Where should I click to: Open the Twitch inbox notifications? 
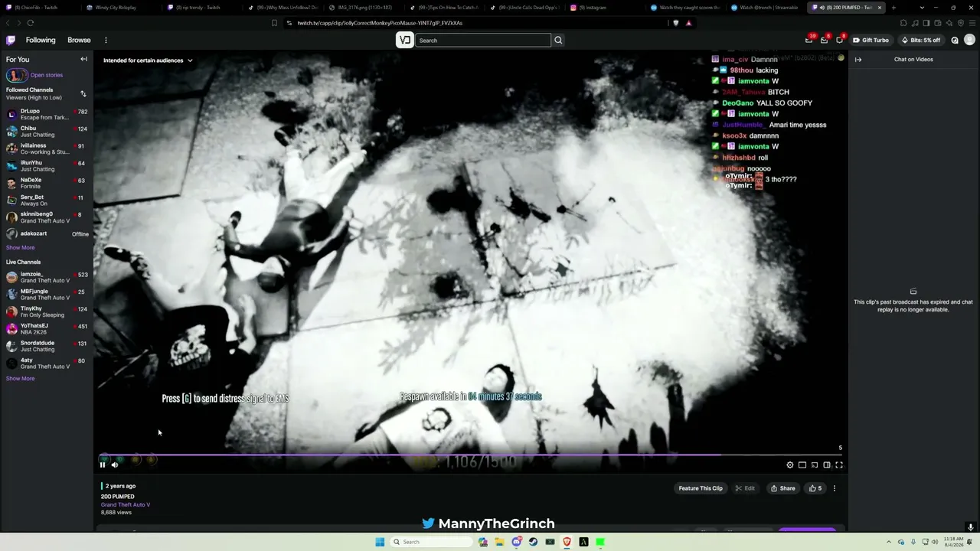(824, 40)
